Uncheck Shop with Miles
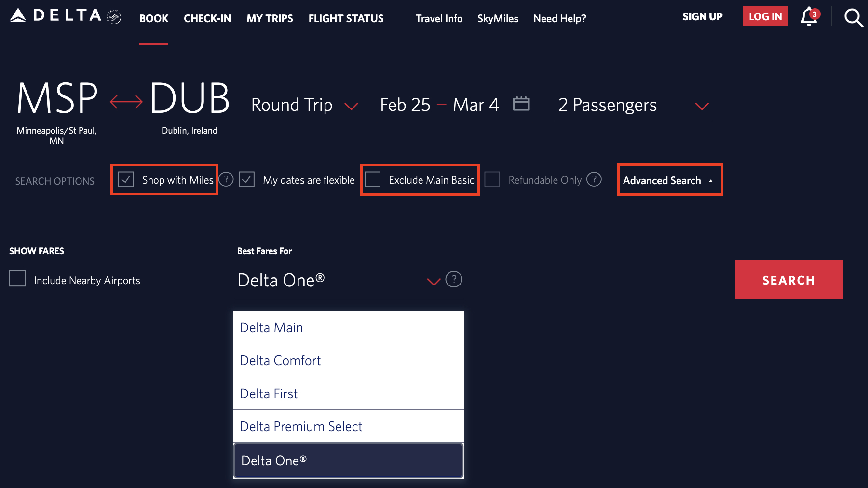This screenshot has width=868, height=488. click(126, 179)
